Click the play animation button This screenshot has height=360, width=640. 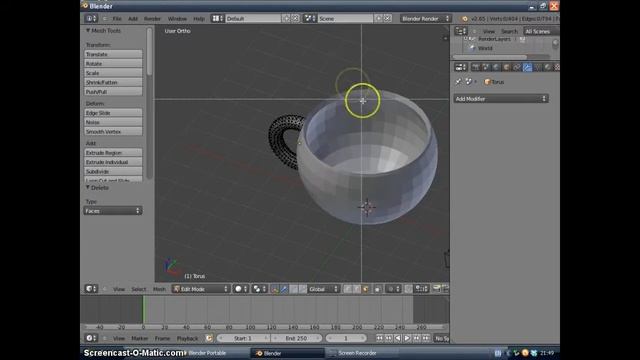click(x=407, y=338)
